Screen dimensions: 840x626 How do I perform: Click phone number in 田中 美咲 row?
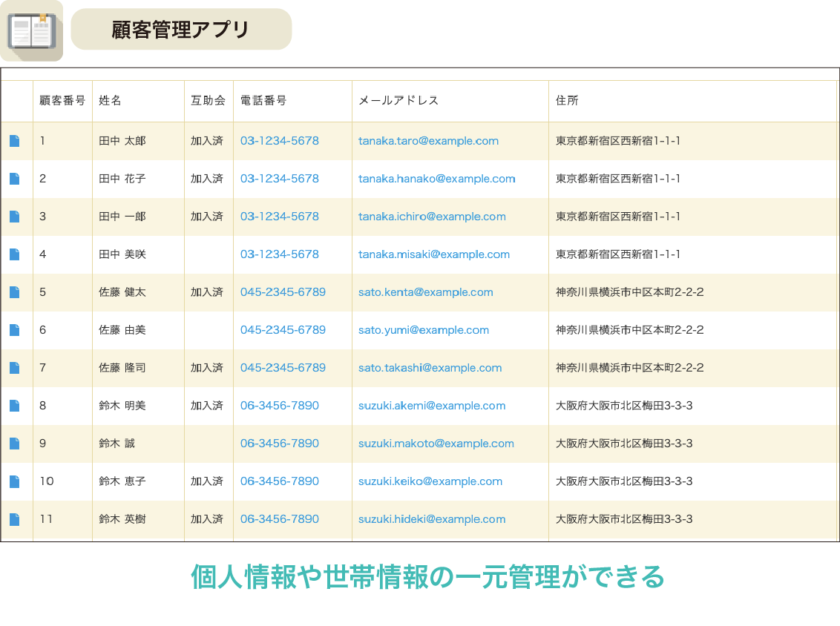click(280, 254)
